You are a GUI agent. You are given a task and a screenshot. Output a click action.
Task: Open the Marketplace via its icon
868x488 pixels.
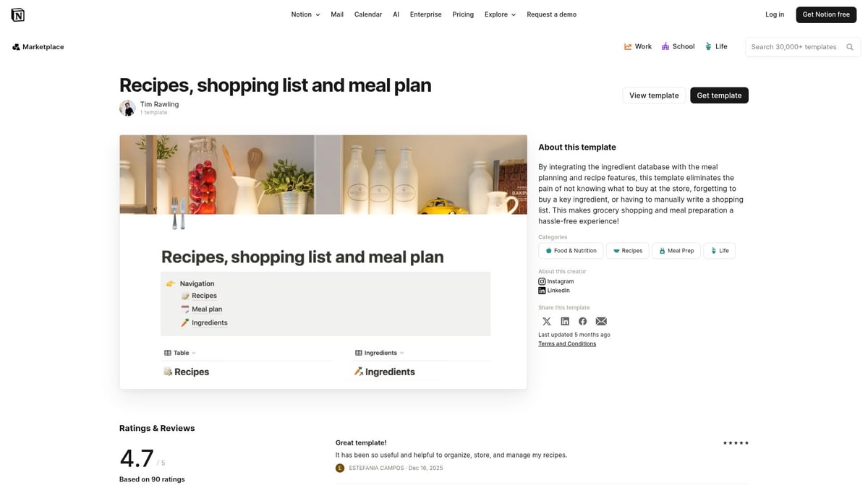(16, 46)
